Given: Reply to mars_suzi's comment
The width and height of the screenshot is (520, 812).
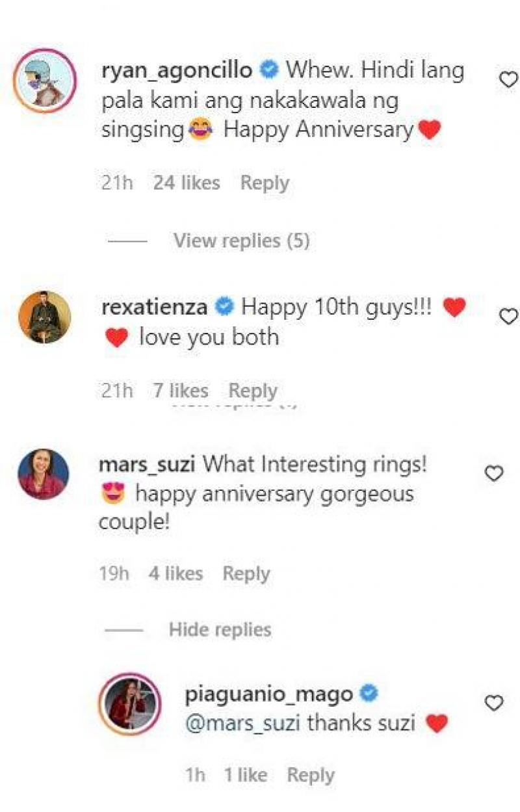Looking at the screenshot, I should (x=246, y=573).
